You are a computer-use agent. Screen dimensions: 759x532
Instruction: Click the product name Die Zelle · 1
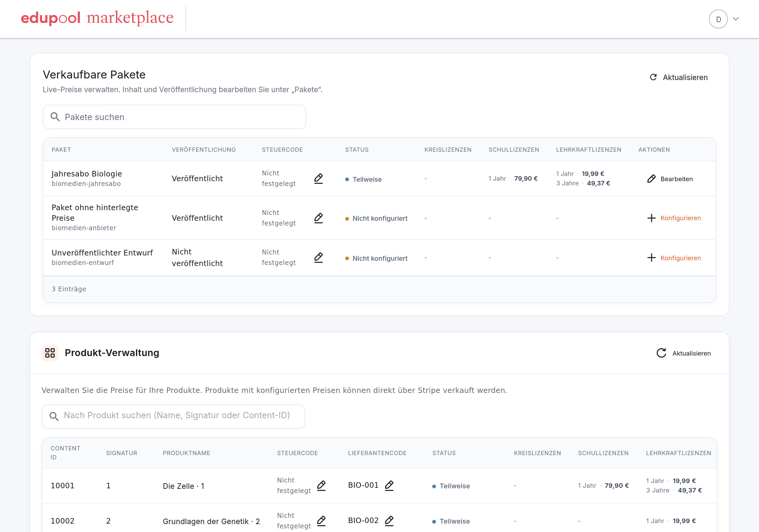coord(183,486)
